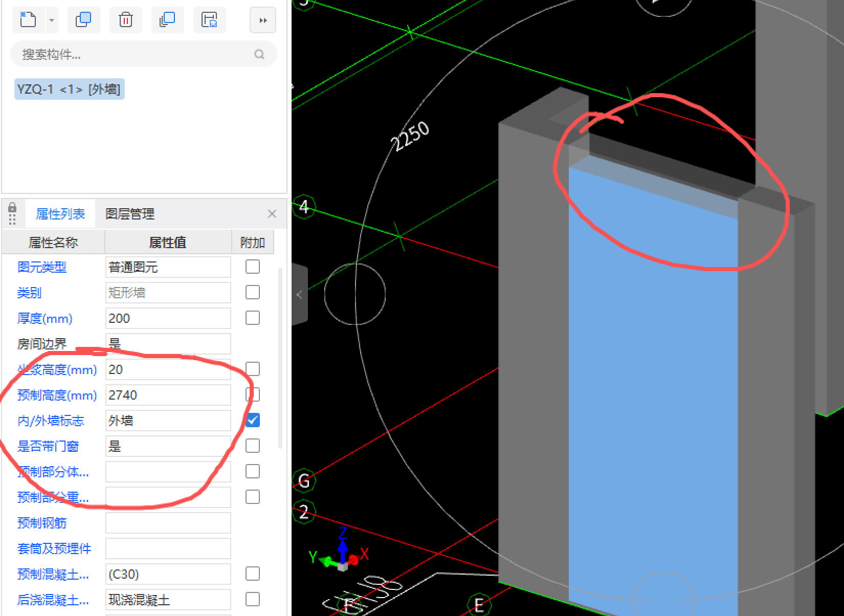
Task: Click the 套筒及预埋件 property name
Action: coord(54,548)
